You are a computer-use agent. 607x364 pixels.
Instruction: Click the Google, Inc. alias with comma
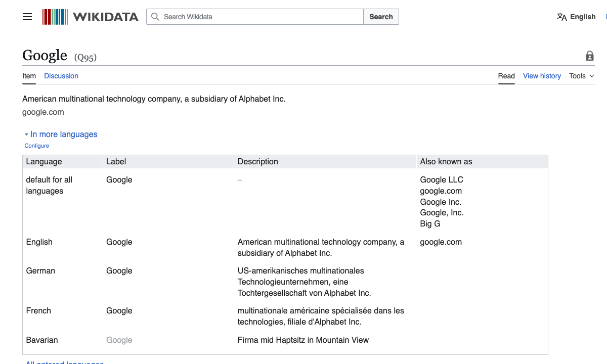pos(442,213)
